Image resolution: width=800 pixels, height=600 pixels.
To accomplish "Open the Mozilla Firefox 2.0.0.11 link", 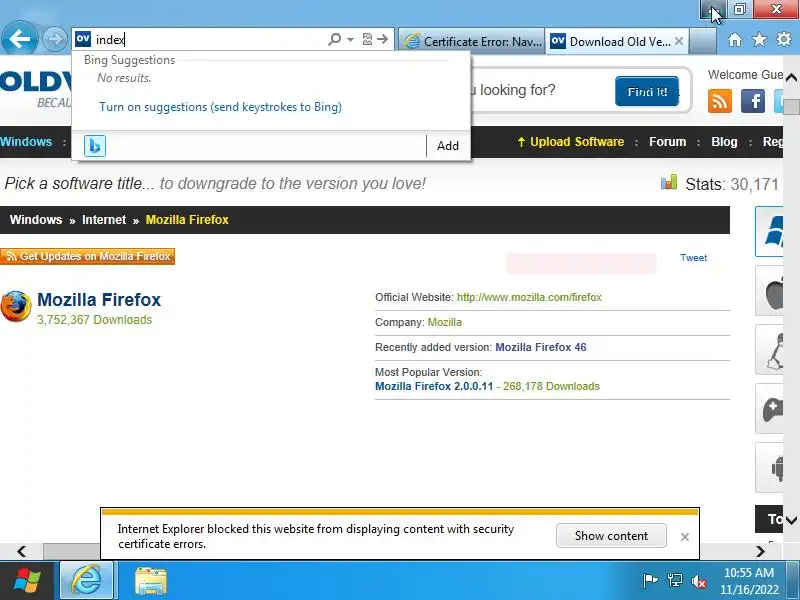I will point(434,386).
